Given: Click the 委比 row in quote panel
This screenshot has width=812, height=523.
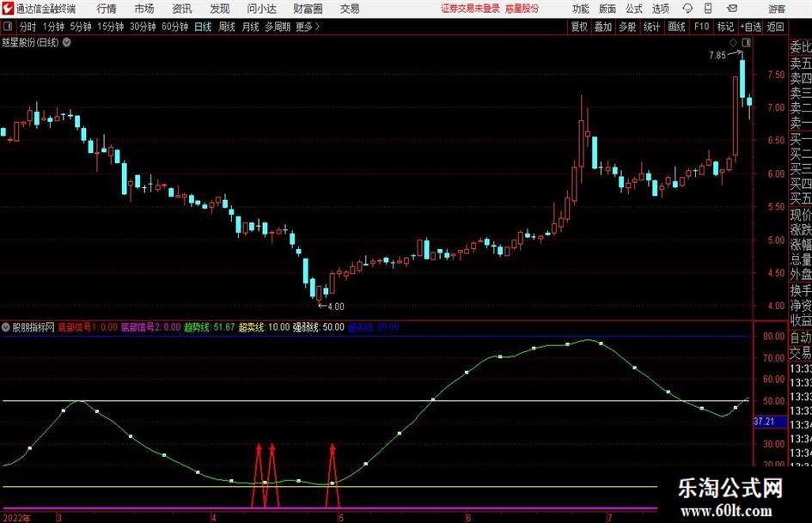Looking at the screenshot, I should pyautogui.click(x=801, y=47).
